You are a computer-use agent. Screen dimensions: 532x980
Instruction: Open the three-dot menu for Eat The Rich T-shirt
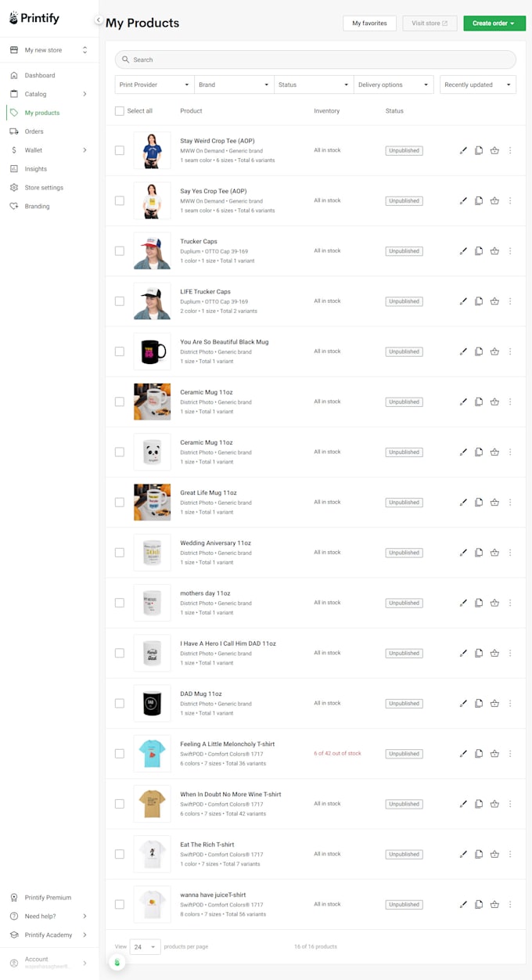(x=510, y=854)
